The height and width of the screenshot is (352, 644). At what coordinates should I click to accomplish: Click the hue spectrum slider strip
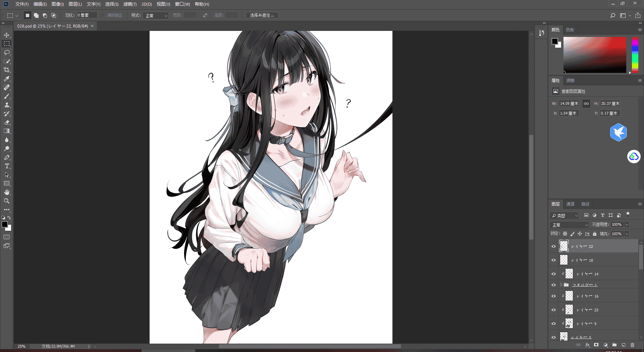pos(635,55)
